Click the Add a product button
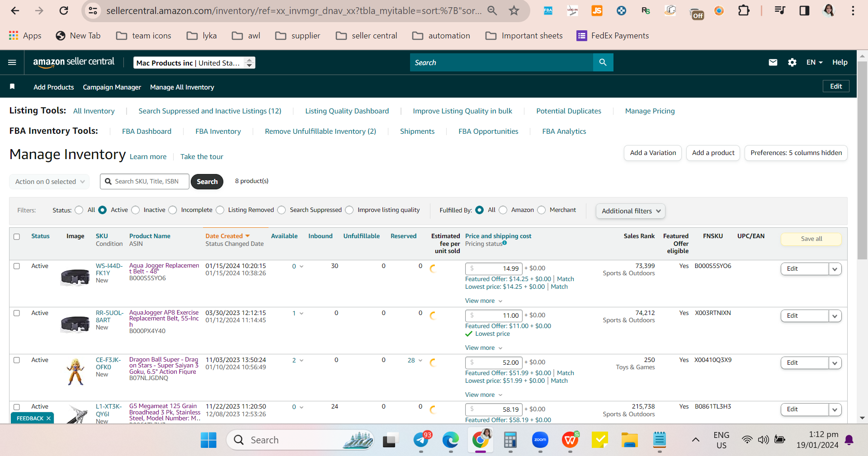 point(713,153)
